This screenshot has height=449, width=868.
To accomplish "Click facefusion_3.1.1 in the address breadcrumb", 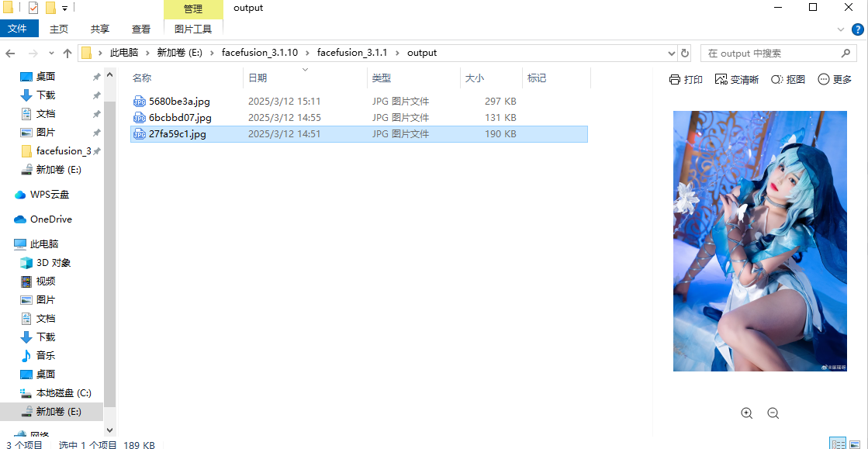I will point(352,54).
